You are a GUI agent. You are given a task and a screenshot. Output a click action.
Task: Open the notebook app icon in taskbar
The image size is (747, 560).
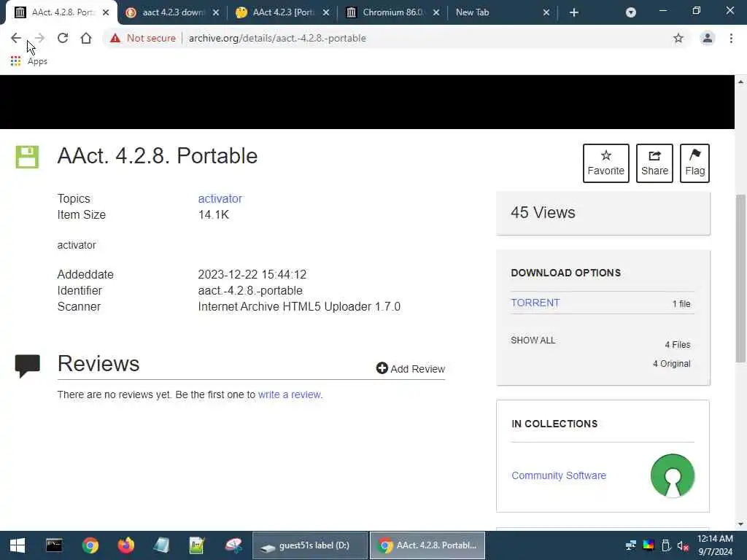coord(161,545)
